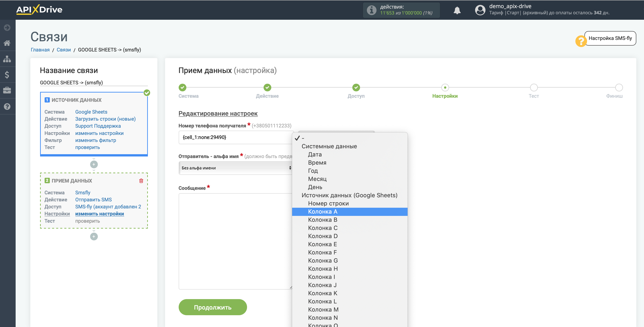Open Отправить SMS action link
The image size is (644, 327).
pyautogui.click(x=94, y=200)
